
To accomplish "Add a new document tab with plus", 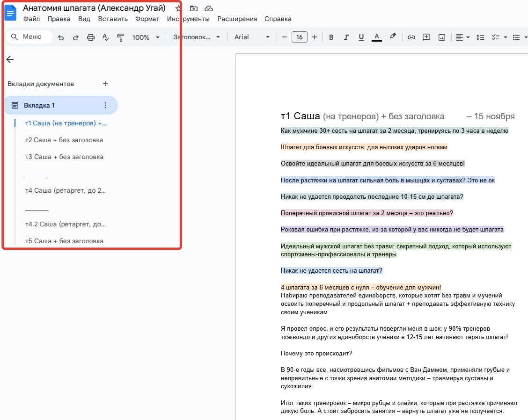I will (x=105, y=84).
